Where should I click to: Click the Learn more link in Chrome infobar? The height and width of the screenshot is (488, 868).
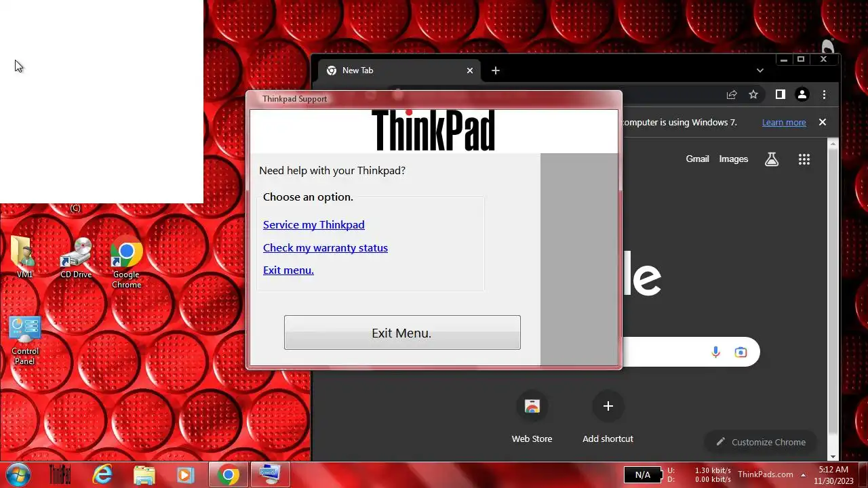[784, 123]
